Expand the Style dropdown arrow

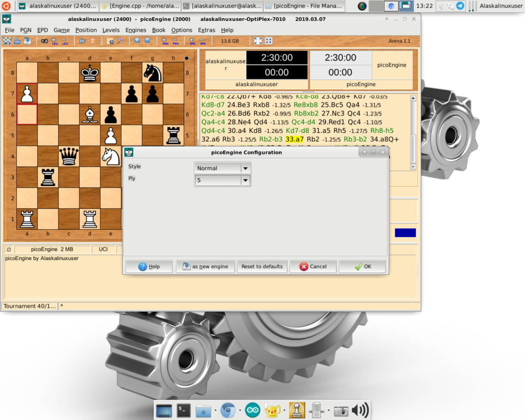tap(245, 168)
